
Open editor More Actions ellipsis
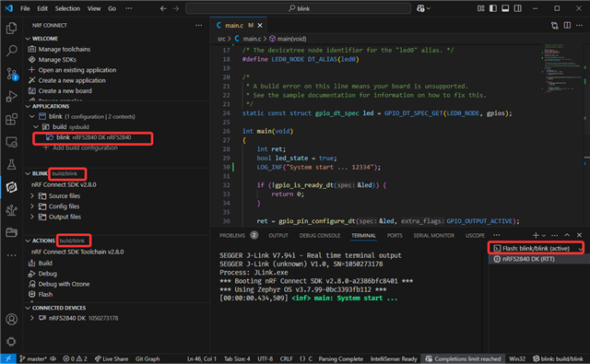[580, 25]
